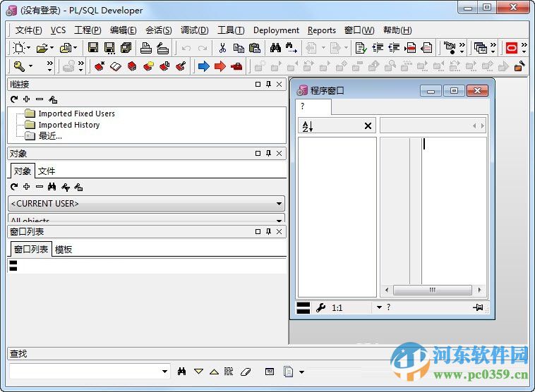
Task: Click the blue Commit arrow icon
Action: click(x=204, y=66)
